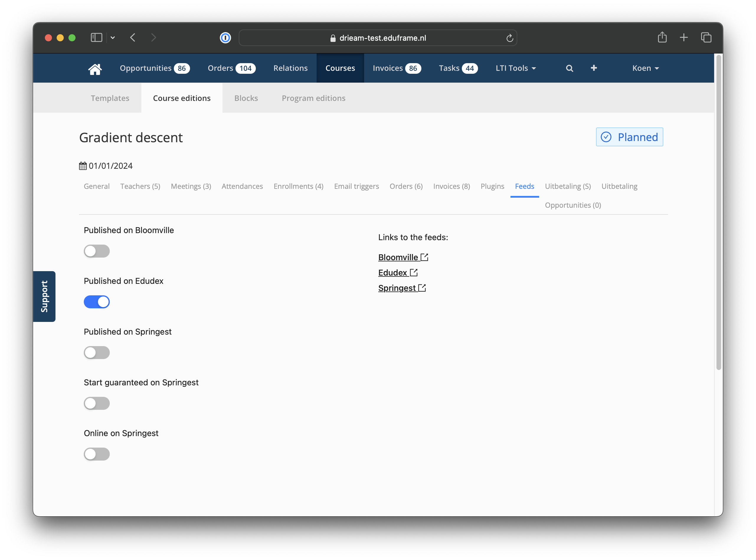Viewport: 756px width, 560px height.
Task: Turn on Start guaranteed on Springest
Action: coord(96,403)
